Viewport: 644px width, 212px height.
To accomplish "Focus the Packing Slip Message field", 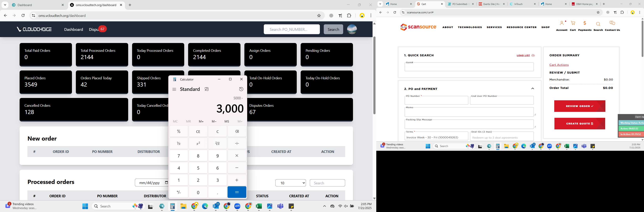I will [x=469, y=124].
